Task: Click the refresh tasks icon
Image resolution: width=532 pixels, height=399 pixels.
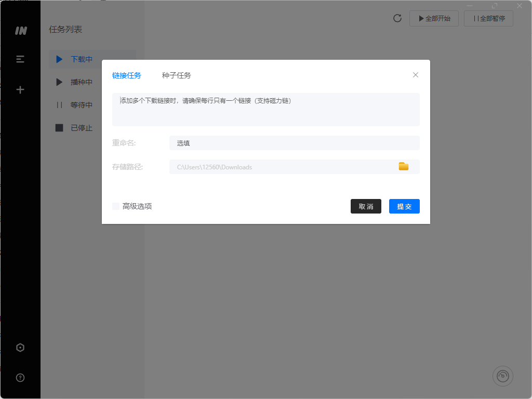Action: tap(397, 18)
